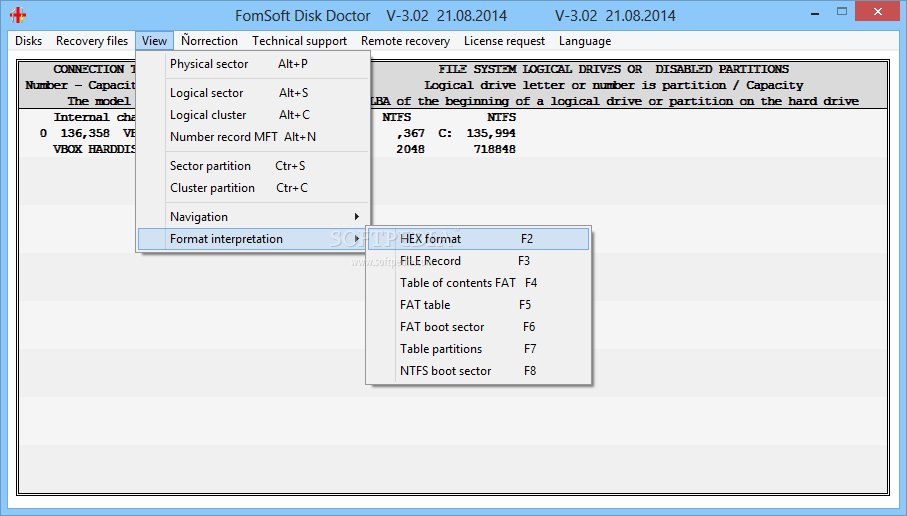Screen dimensions: 907x516
Task: Open the Remote recovery menu
Action: [405, 41]
